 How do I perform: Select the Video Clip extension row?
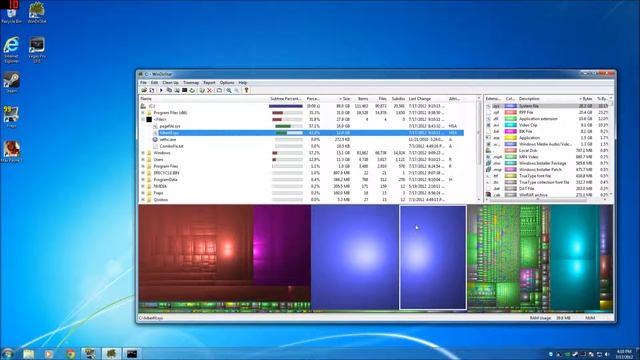(547, 125)
